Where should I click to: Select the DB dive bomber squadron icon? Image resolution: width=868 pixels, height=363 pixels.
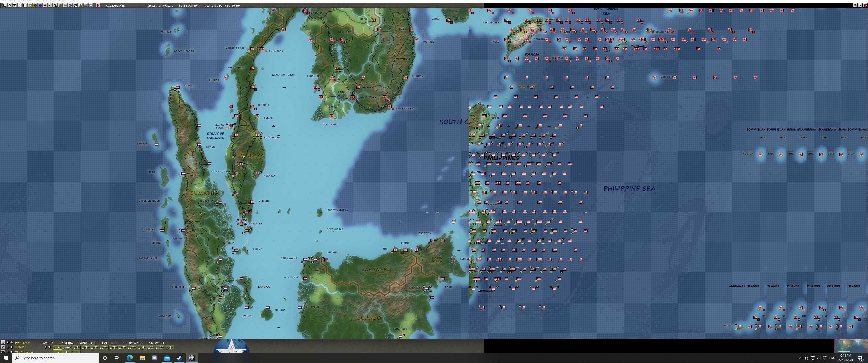click(67, 348)
